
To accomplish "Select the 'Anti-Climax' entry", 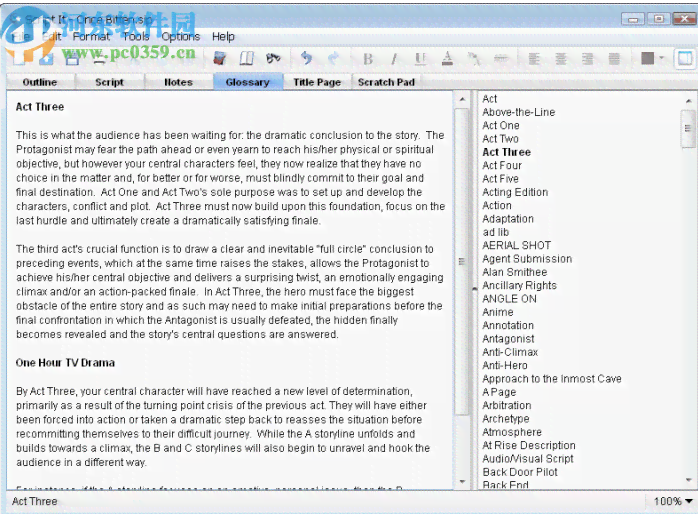I will click(510, 352).
